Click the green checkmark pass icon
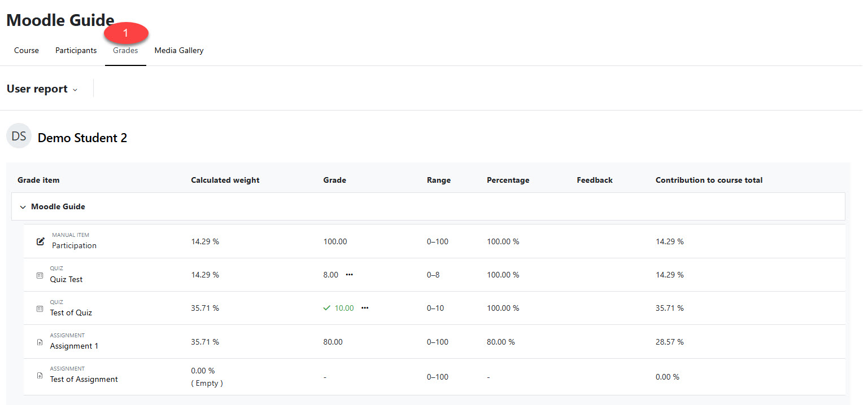 (326, 308)
